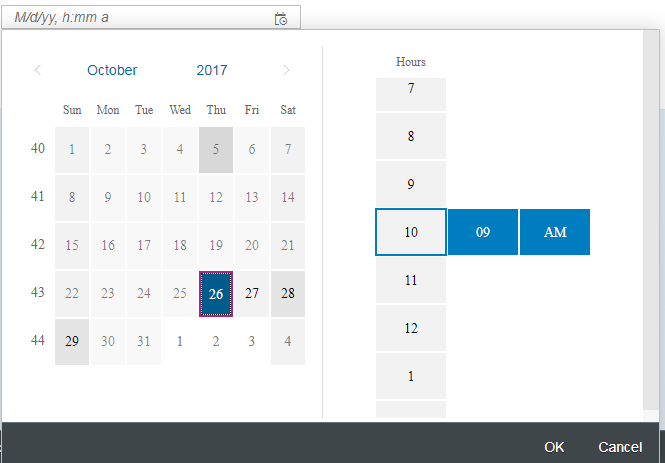Go to next month arrow

point(287,70)
